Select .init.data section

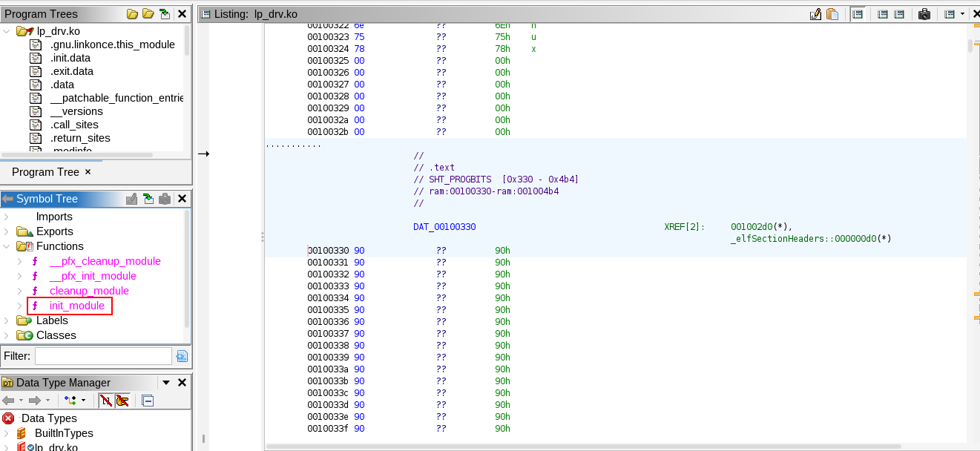click(71, 58)
